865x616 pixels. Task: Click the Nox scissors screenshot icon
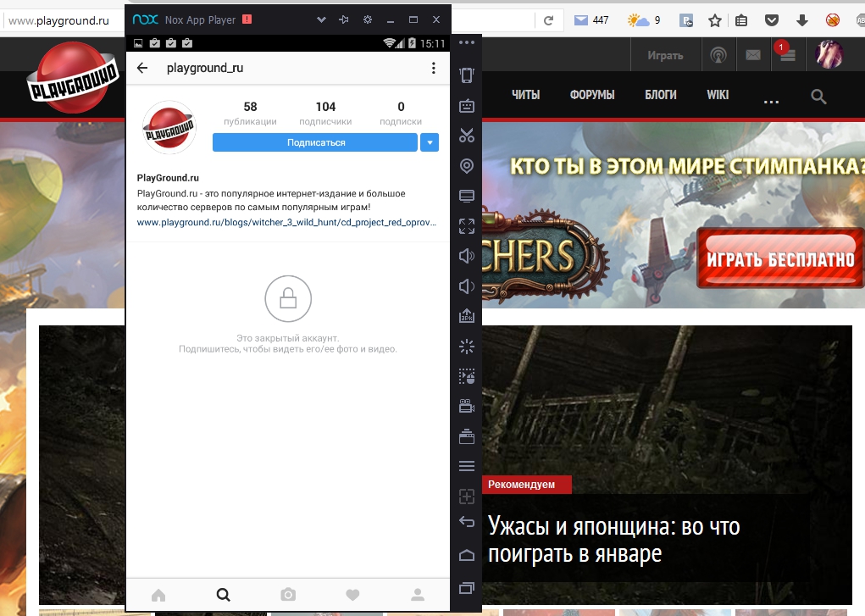click(467, 136)
